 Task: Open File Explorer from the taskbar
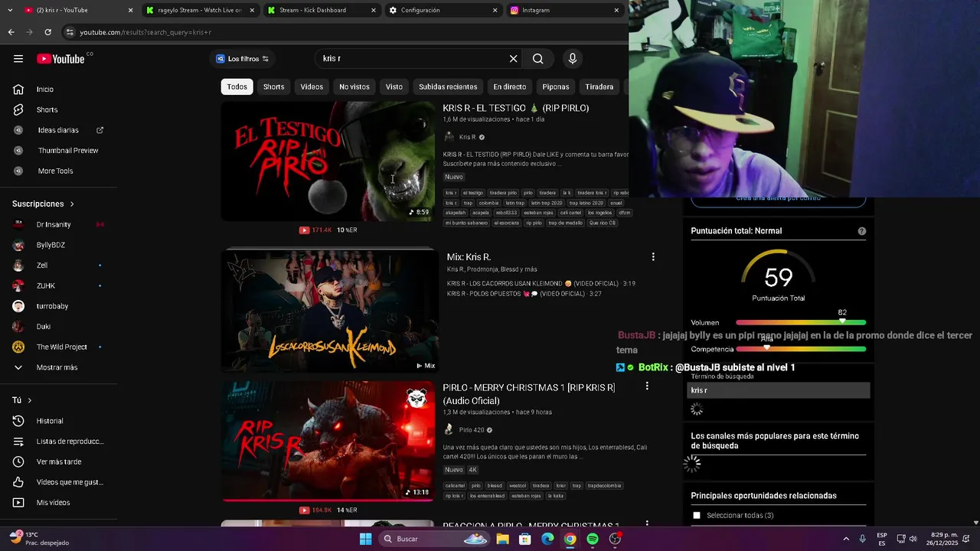(502, 539)
